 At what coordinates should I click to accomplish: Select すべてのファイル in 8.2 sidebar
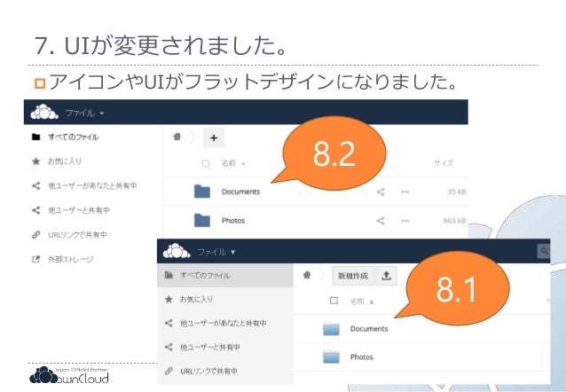point(73,137)
